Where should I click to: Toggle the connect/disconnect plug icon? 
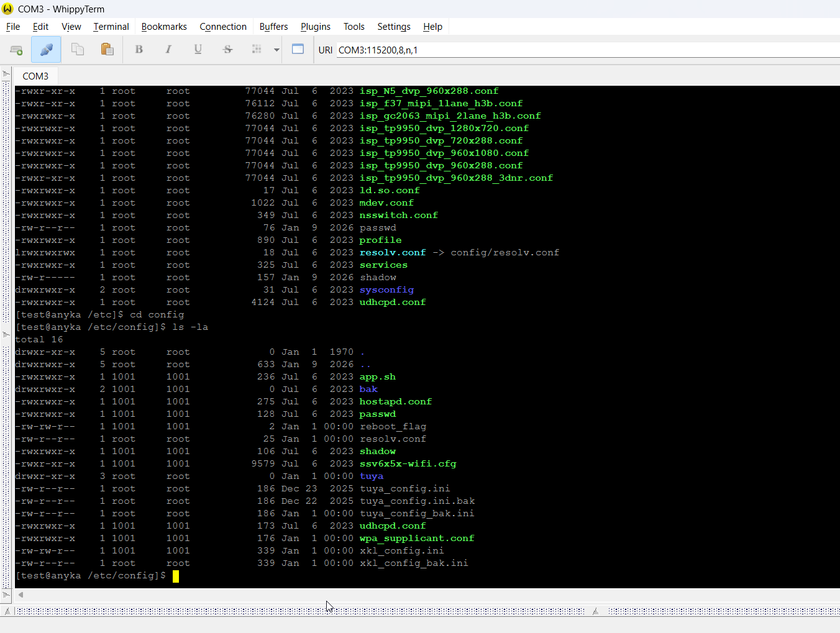[x=46, y=50]
